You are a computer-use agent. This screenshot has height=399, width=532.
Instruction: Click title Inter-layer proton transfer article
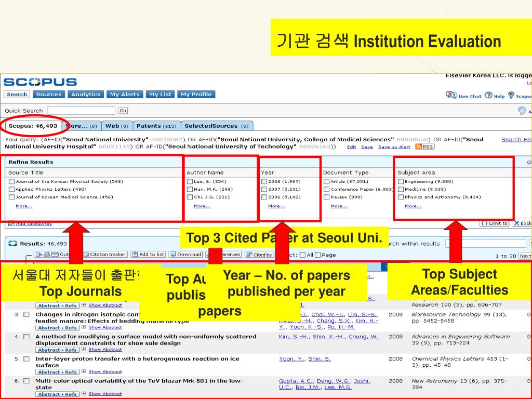[137, 362]
